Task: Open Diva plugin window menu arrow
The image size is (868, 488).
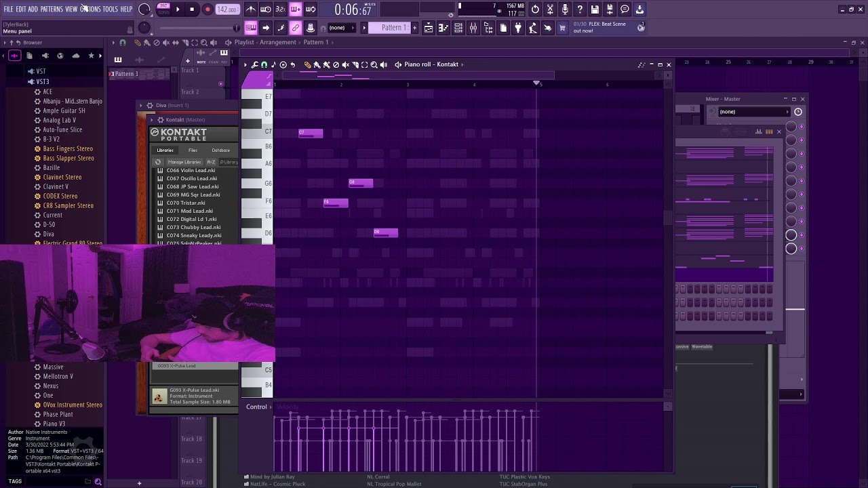Action: (x=141, y=105)
